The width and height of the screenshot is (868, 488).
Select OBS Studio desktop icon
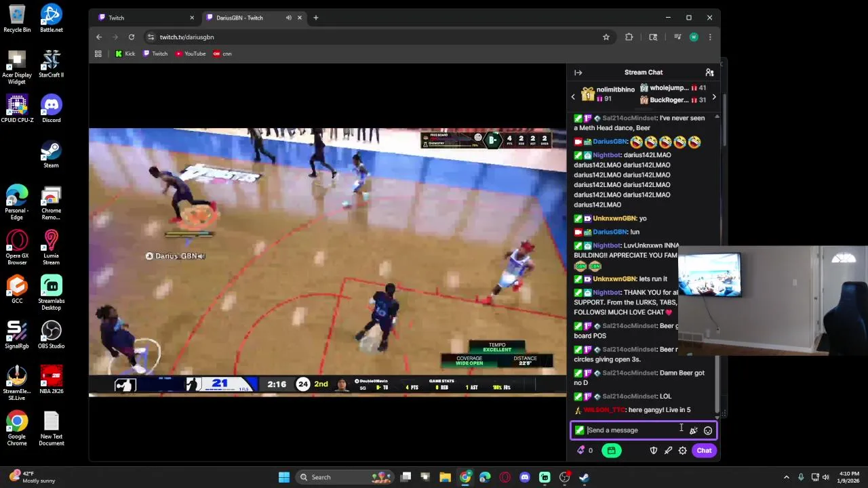[52, 335]
